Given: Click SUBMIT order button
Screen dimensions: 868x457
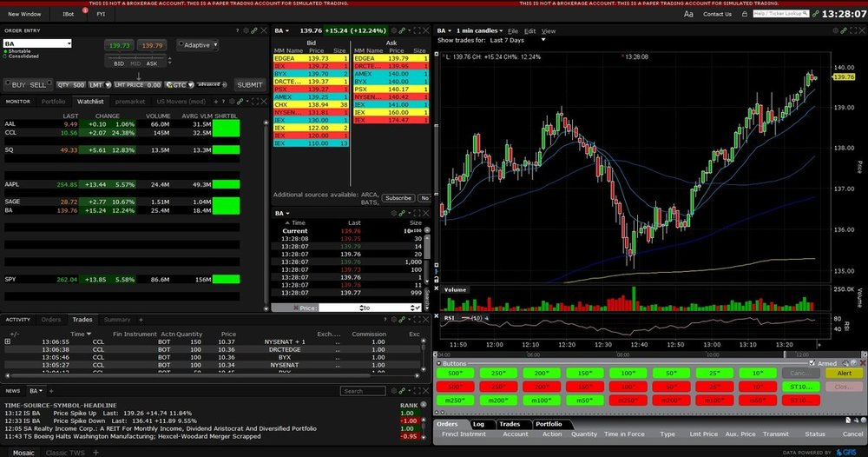Looking at the screenshot, I should (x=250, y=85).
